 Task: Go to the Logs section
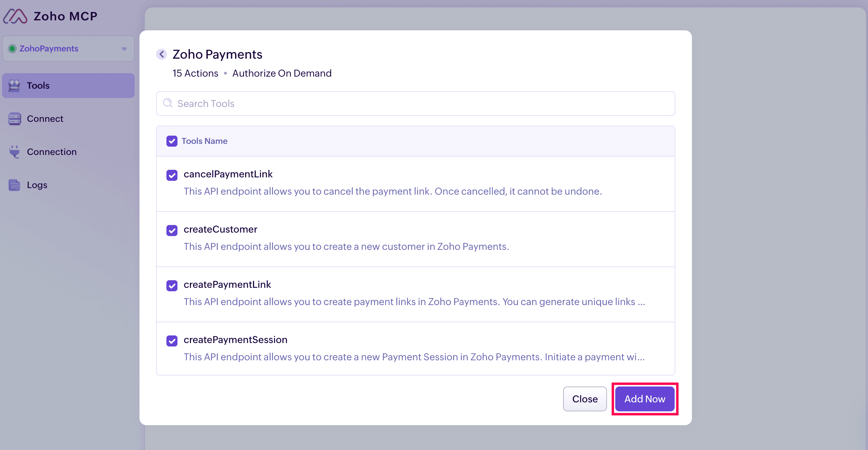click(37, 185)
